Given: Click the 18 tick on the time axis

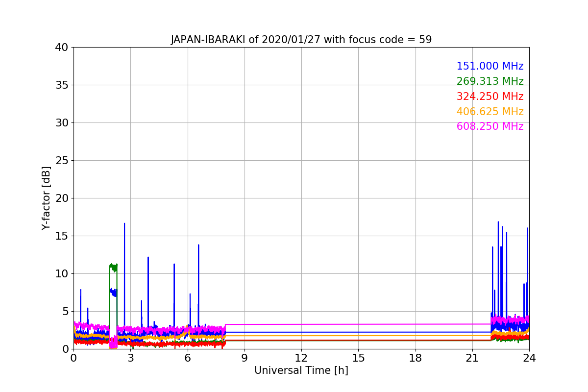Looking at the screenshot, I should point(416,358).
